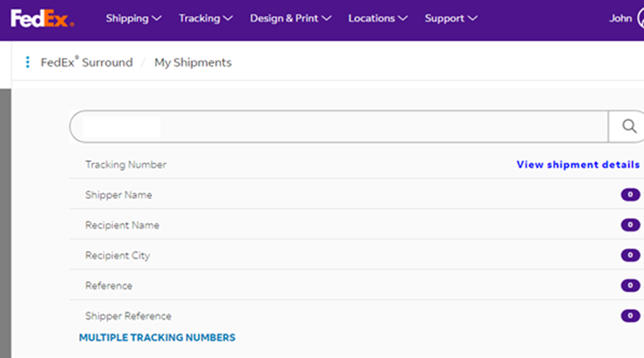
Task: Open John's account menu
Action: click(620, 19)
